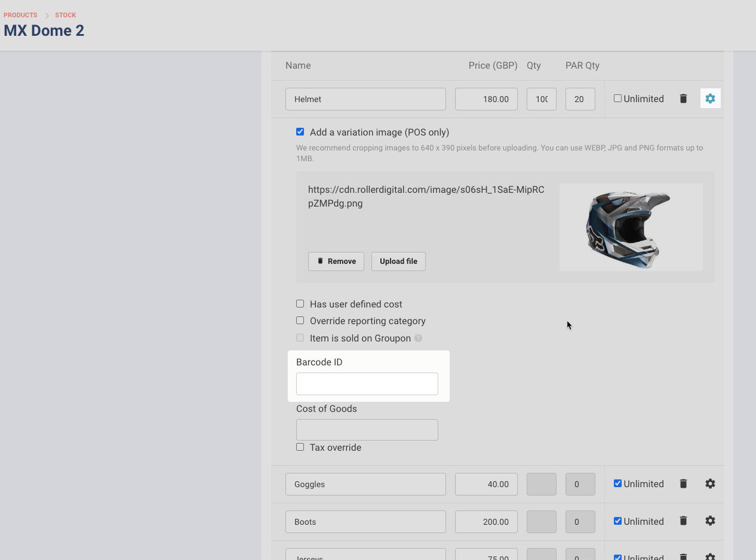Enable Tax override checkbox

300,447
